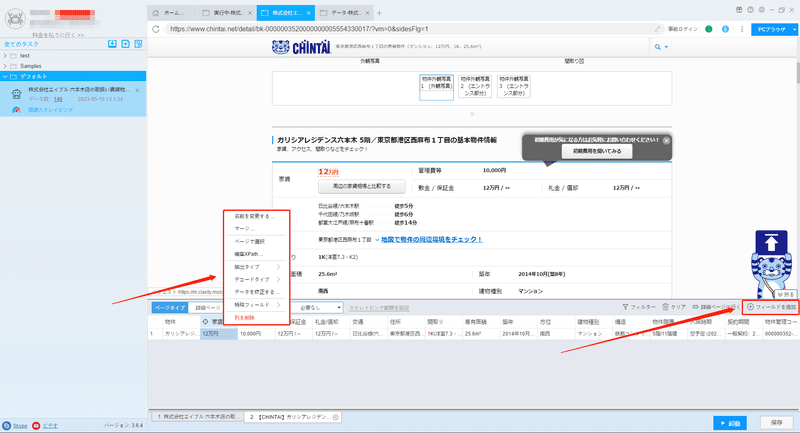800x433 pixels.
Task: Open a new tab with plus icon
Action: click(x=379, y=13)
